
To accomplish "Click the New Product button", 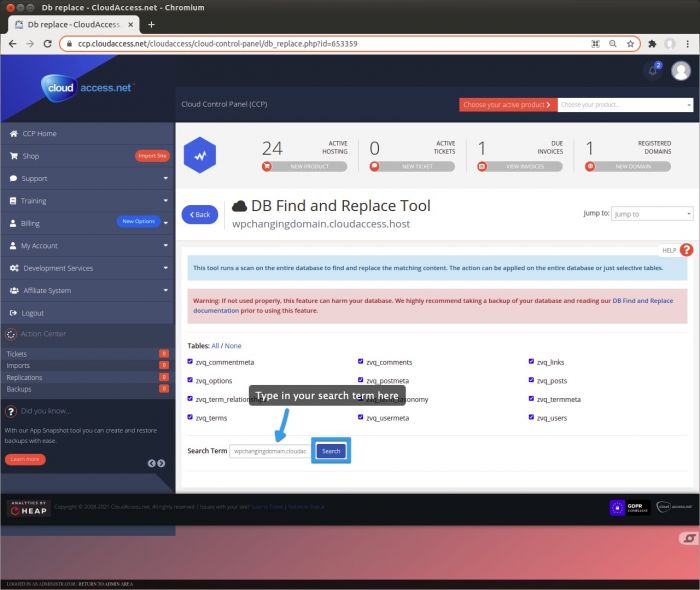I will [x=304, y=166].
